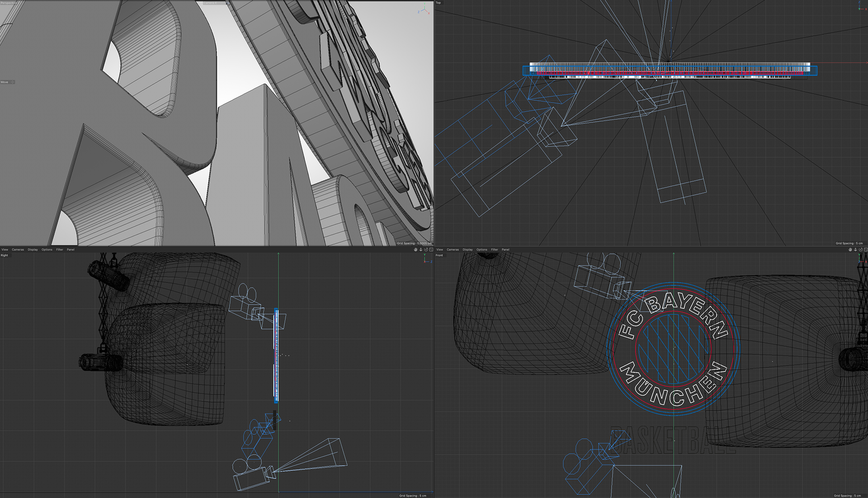Image resolution: width=868 pixels, height=498 pixels.
Task: Click the Grid Spacing readout in the Perspective viewport
Action: (414, 243)
